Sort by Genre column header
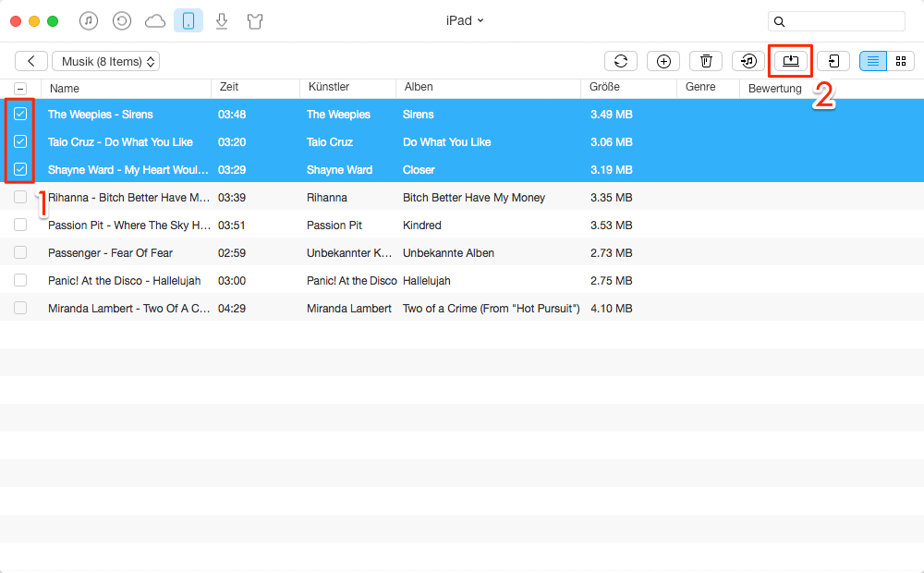Image resolution: width=924 pixels, height=573 pixels. [709, 89]
